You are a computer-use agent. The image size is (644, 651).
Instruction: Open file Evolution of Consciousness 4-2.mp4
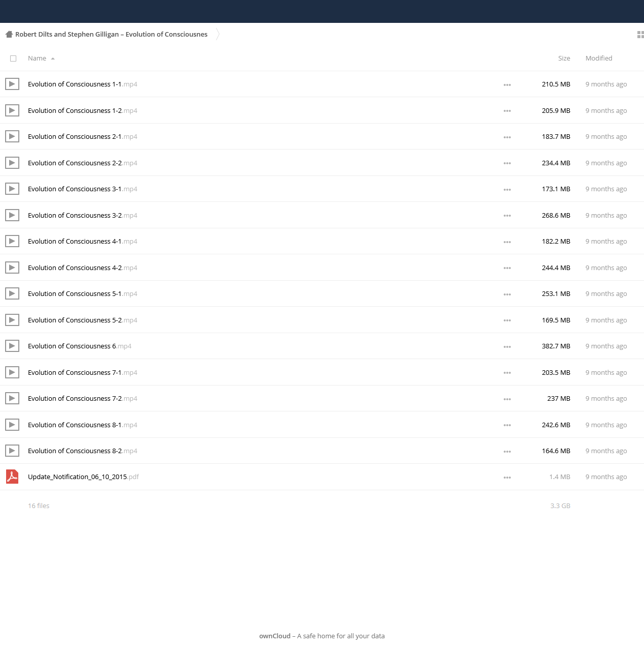click(x=82, y=268)
